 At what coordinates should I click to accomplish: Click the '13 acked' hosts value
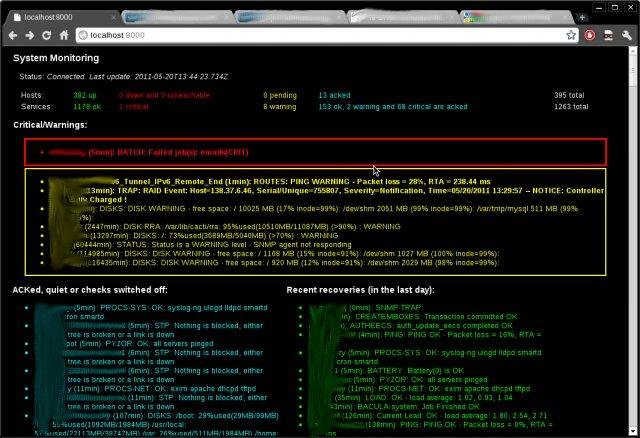[334, 95]
